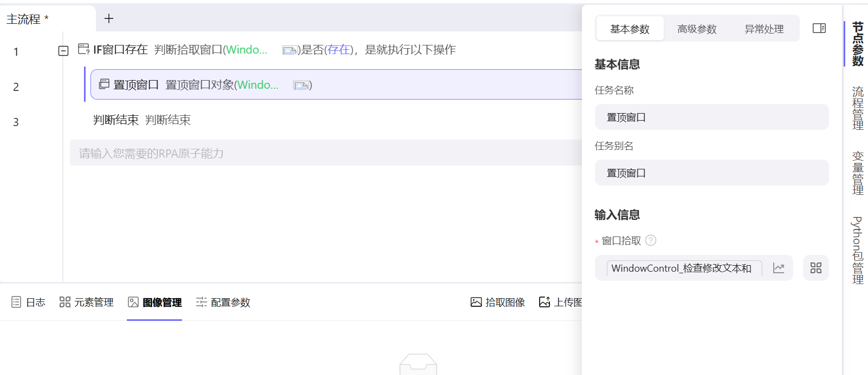The width and height of the screenshot is (868, 375).
Task: Click the RPA原子能力 search input
Action: [326, 153]
